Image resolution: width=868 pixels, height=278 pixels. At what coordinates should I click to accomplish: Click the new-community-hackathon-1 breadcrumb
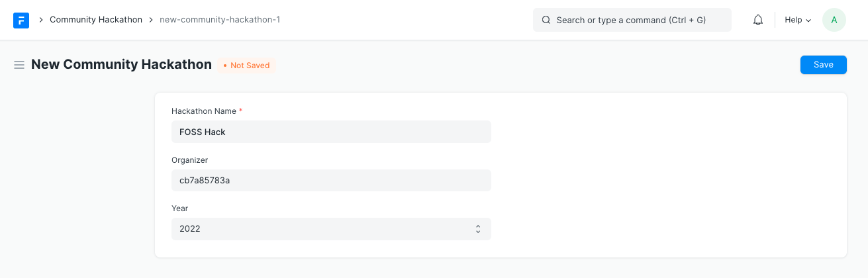220,20
